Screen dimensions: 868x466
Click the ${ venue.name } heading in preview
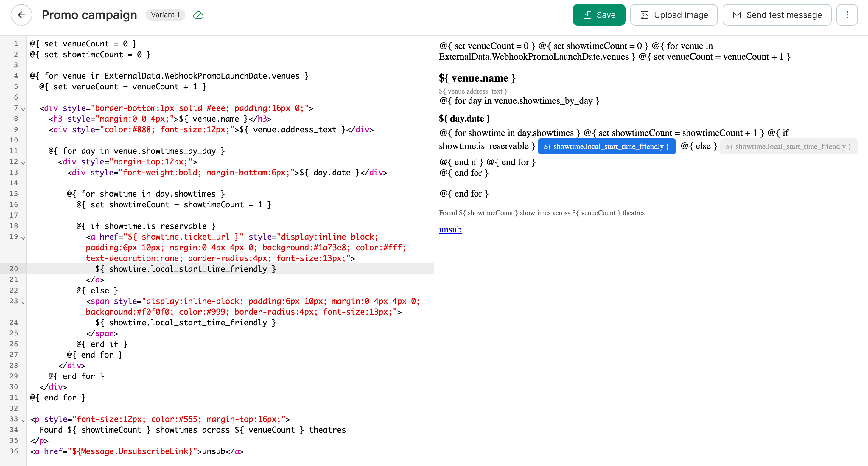point(477,78)
